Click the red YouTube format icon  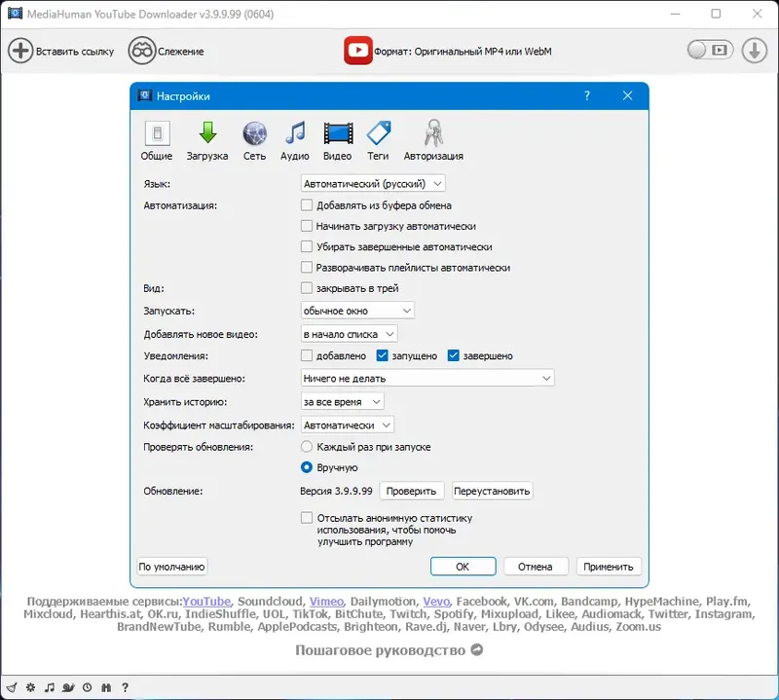(x=357, y=51)
